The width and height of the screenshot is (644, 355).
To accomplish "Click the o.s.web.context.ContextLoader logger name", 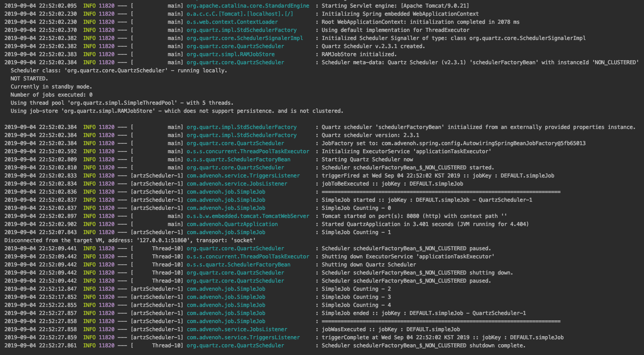I will [x=232, y=22].
